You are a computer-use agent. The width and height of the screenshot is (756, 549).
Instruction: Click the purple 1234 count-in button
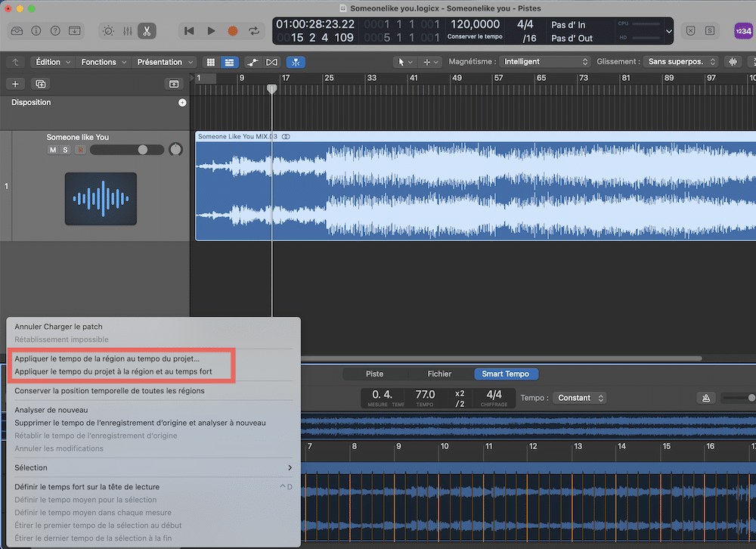point(743,31)
